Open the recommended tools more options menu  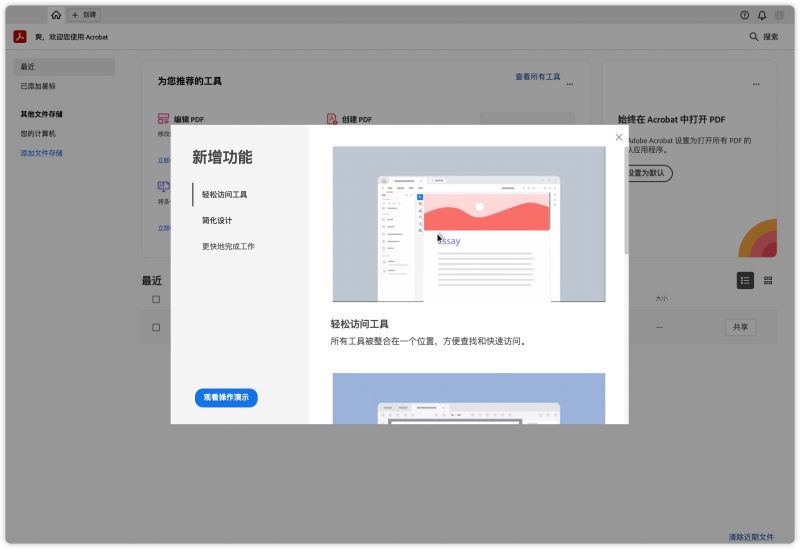tap(570, 84)
